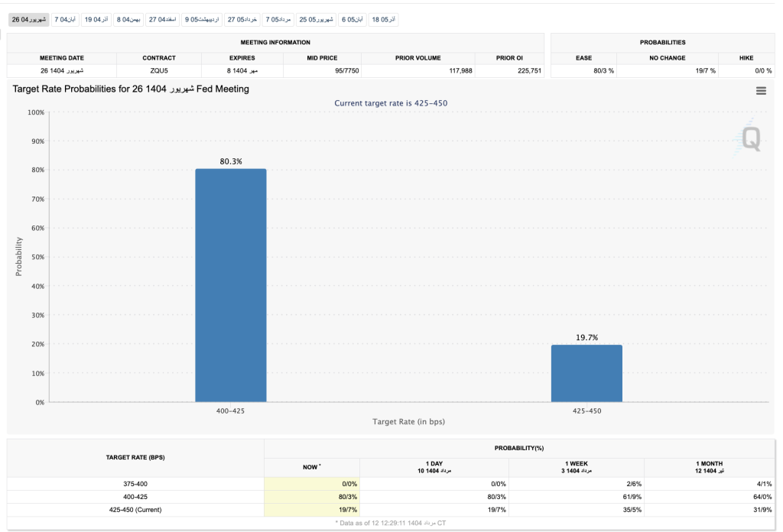Select the 25 شهریور 05 meeting tab
The width and height of the screenshot is (783, 532).
click(316, 19)
